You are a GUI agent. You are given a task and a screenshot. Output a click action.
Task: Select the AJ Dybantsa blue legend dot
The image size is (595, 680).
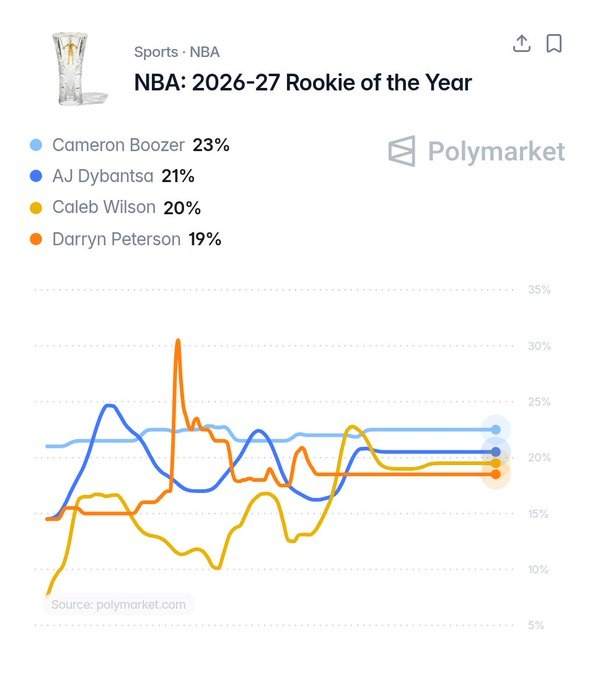[36, 176]
